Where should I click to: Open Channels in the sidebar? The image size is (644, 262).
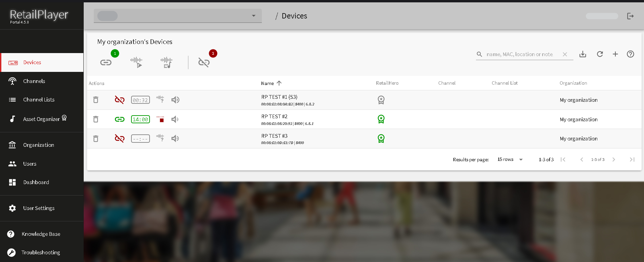click(34, 81)
